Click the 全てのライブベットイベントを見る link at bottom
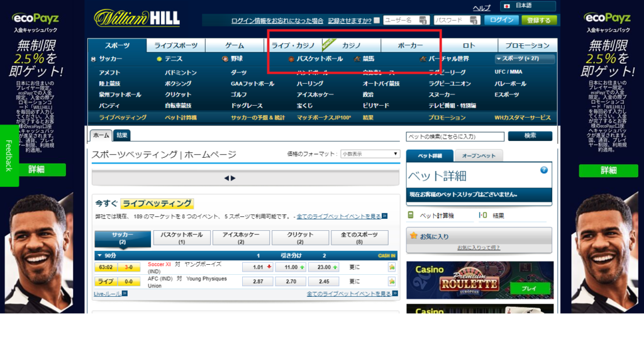The width and height of the screenshot is (644, 344). point(349,294)
